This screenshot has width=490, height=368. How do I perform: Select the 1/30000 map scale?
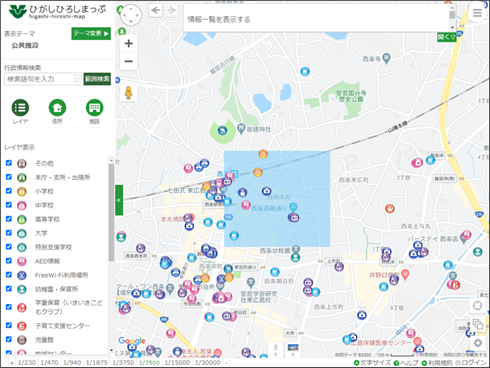click(208, 362)
